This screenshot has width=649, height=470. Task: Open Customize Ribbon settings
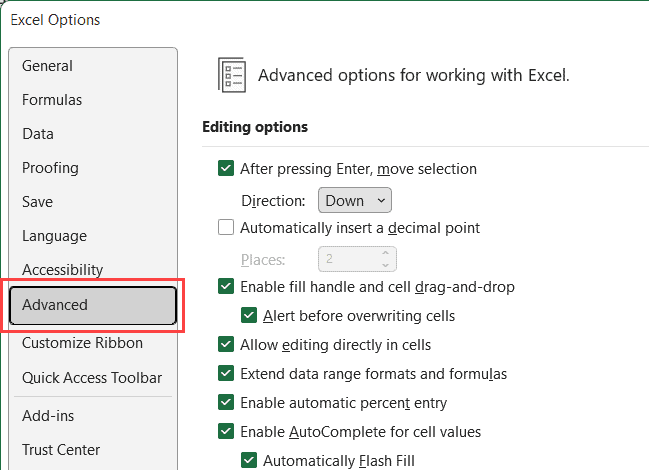point(82,343)
